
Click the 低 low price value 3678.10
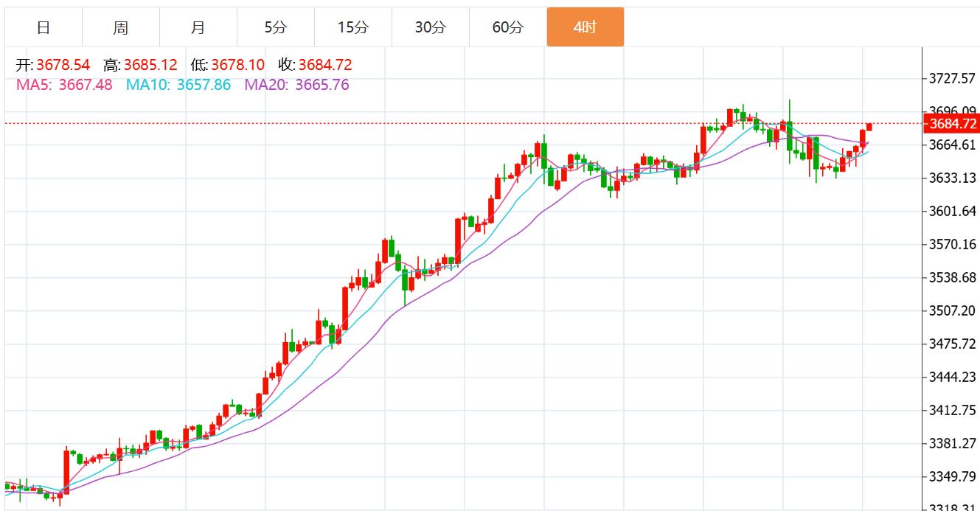coord(237,65)
